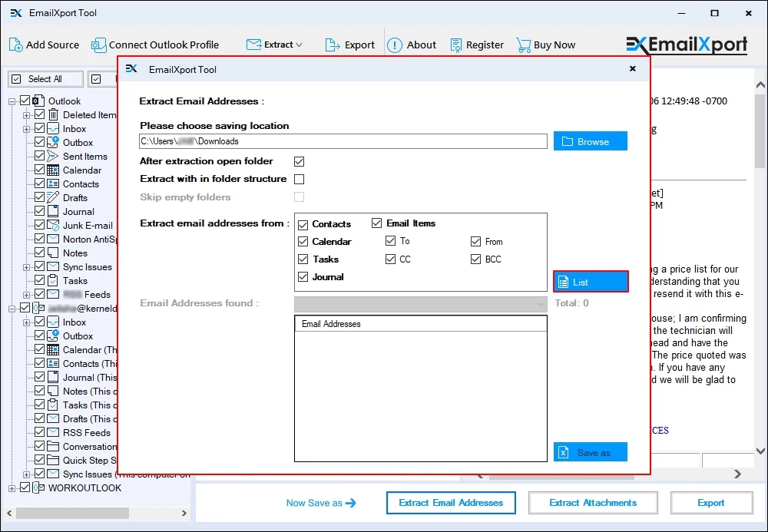Open the About info icon
This screenshot has height=532, width=768.
point(394,45)
